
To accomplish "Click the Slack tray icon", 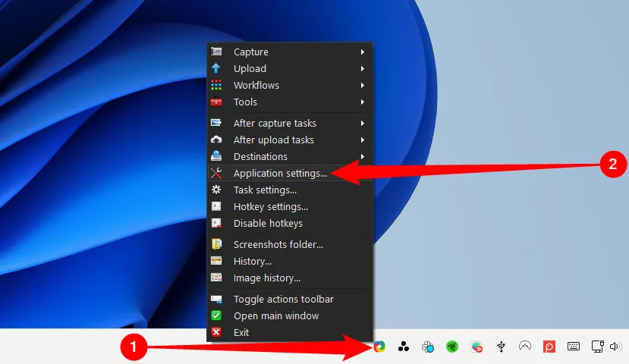I will click(428, 347).
